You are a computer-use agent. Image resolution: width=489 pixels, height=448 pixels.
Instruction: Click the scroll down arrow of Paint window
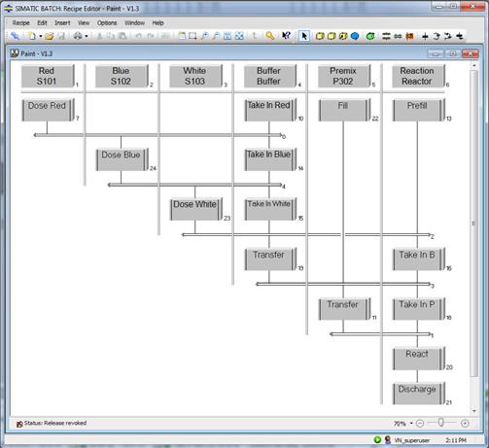tap(474, 410)
